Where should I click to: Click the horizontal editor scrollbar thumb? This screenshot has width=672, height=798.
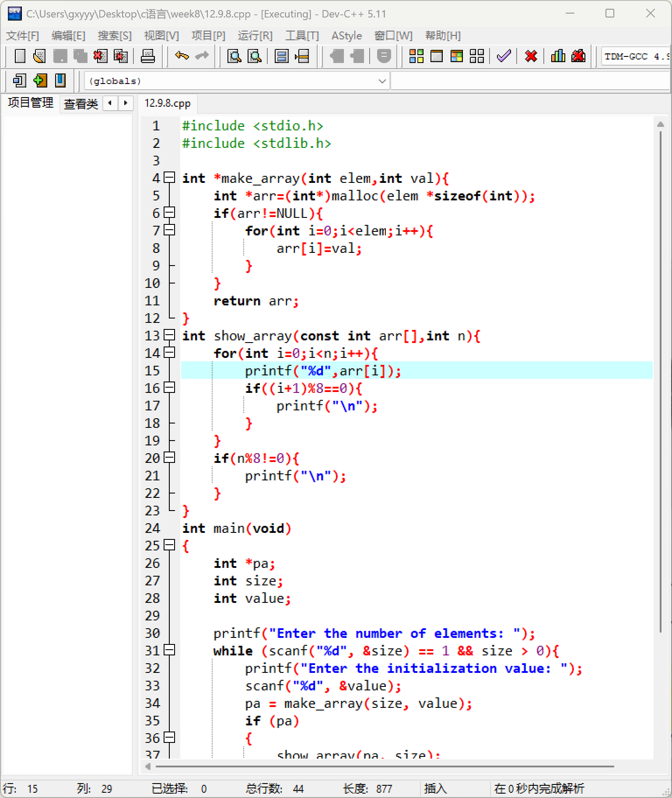[385, 766]
